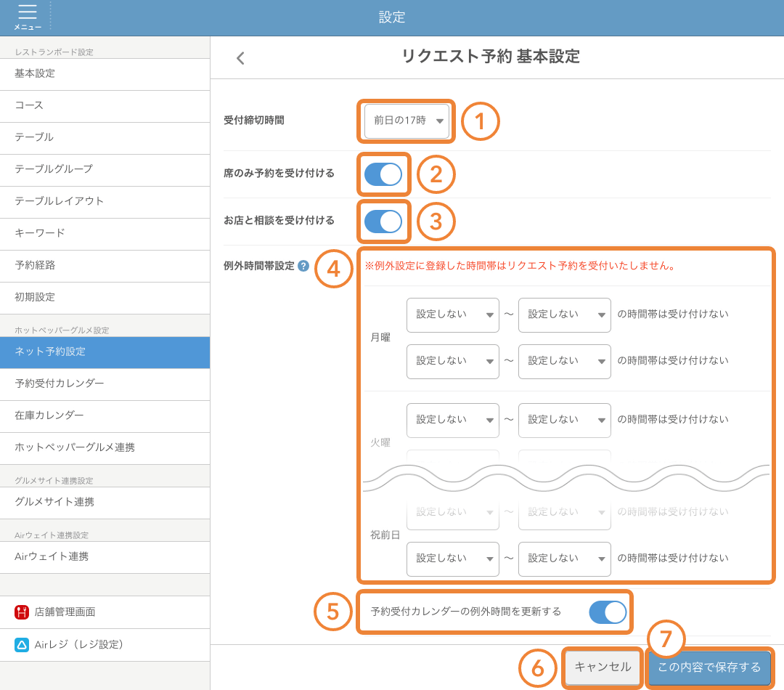Select キーワード in the sidebar
Viewport: 784px width, 690px height.
tap(105, 234)
